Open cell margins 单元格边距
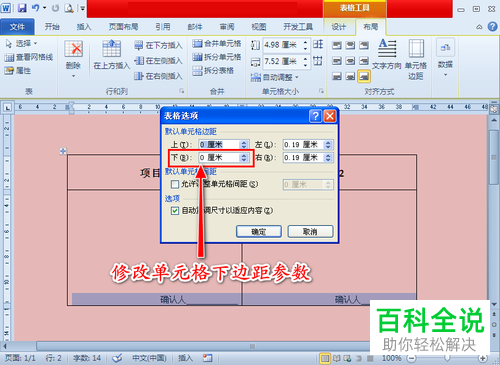This screenshot has height=365, width=500. click(416, 59)
